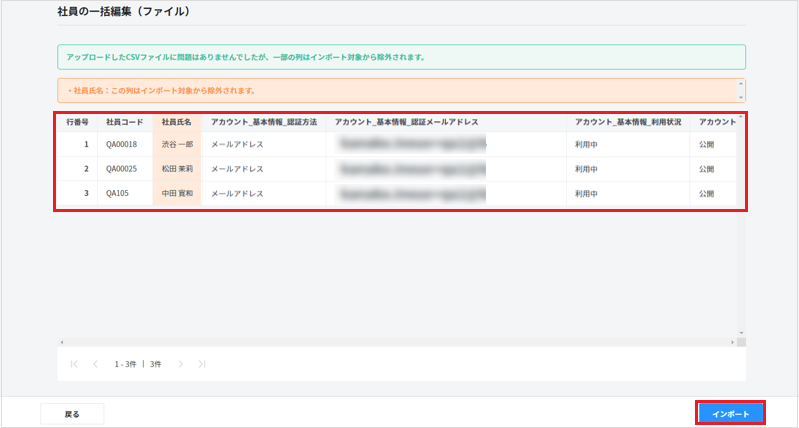
Task: Go to previous page of results
Action: 95,364
